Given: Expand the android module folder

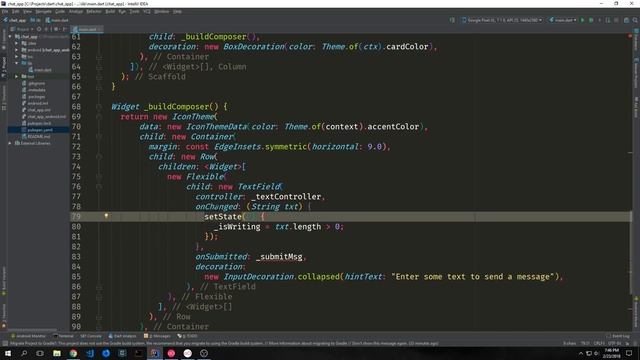Looking at the screenshot, I should (x=17, y=50).
